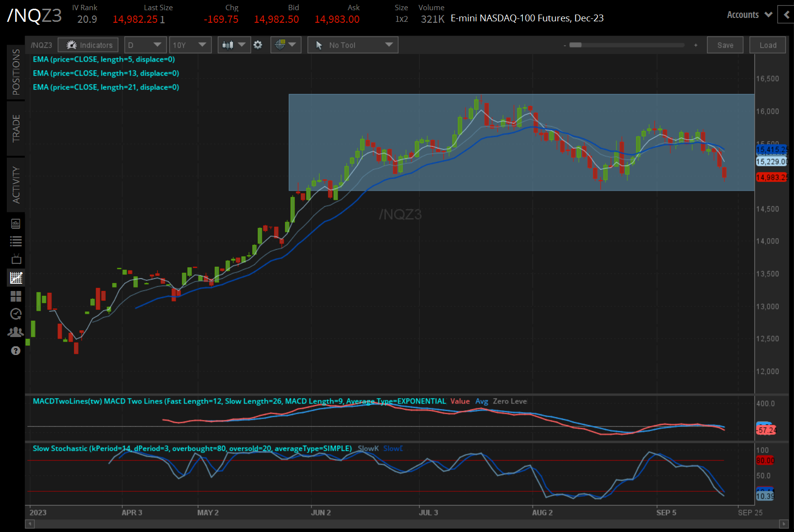Image resolution: width=794 pixels, height=532 pixels.
Task: Click the Save button
Action: pyautogui.click(x=725, y=45)
